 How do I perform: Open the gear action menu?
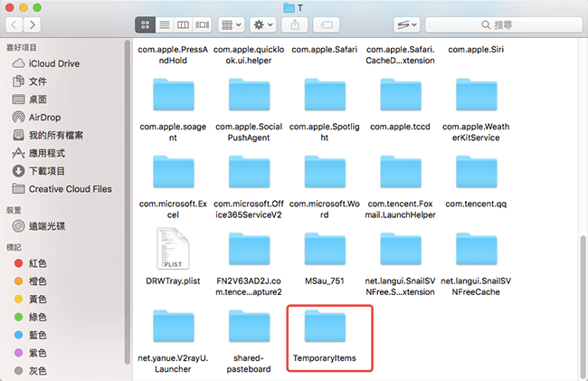click(264, 24)
